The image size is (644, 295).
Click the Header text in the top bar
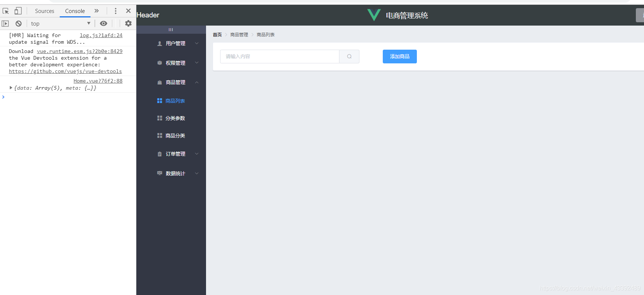tap(148, 15)
